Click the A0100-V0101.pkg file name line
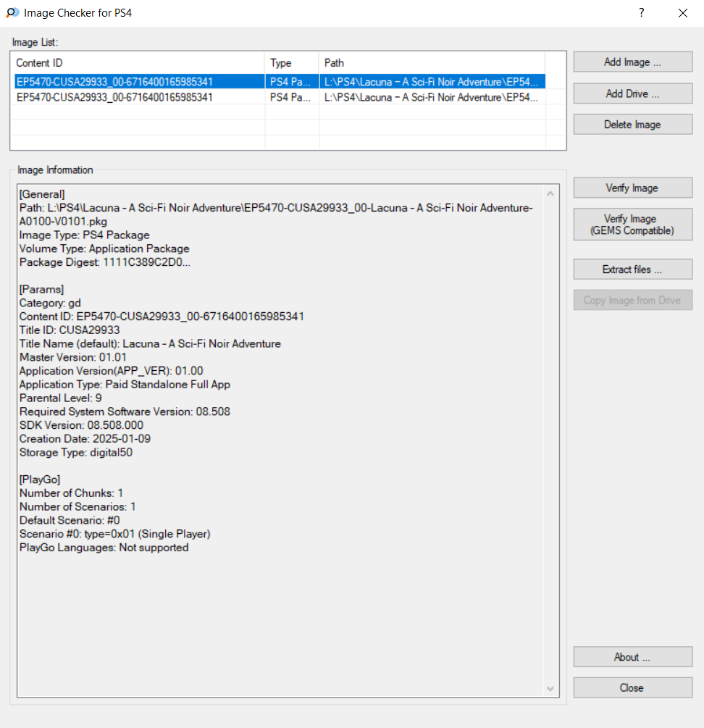 tap(63, 222)
